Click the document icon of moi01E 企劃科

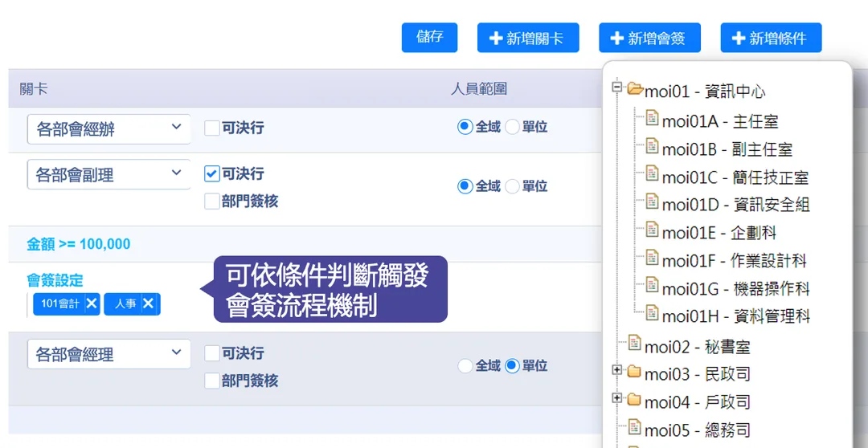click(x=653, y=229)
